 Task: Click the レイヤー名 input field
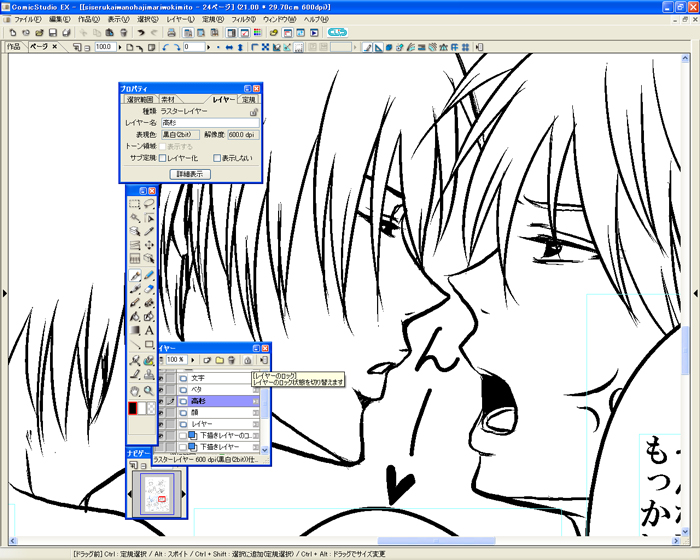pos(209,123)
